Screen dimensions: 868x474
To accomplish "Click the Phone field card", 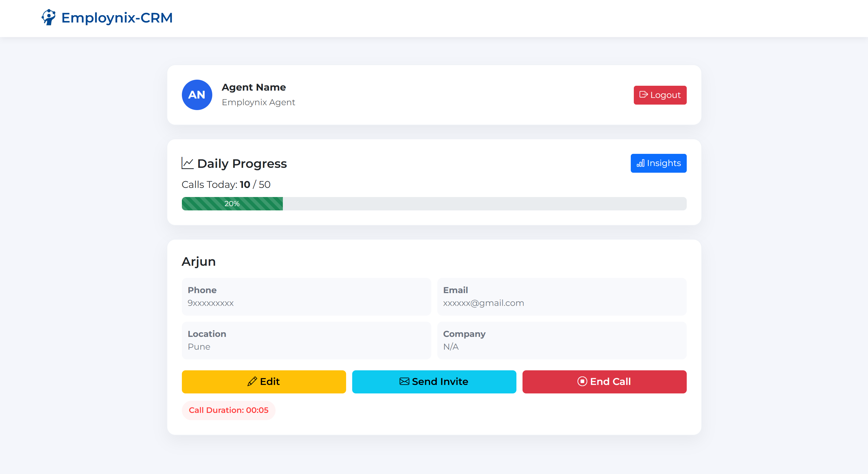I will click(306, 296).
